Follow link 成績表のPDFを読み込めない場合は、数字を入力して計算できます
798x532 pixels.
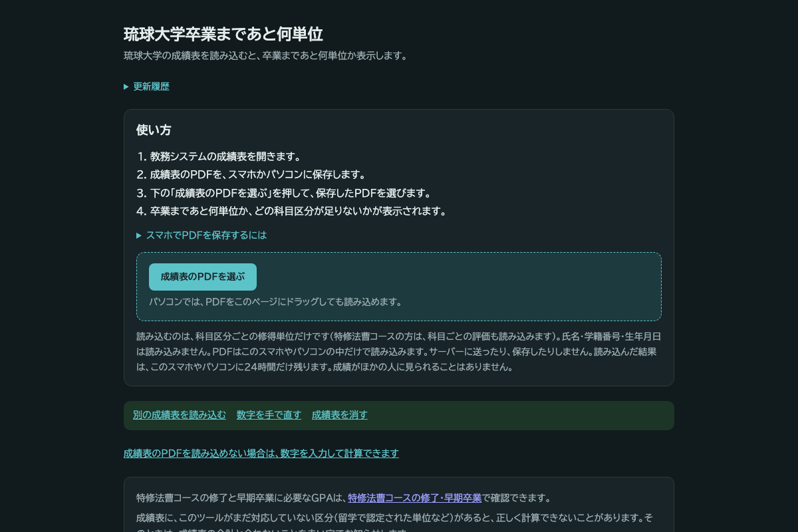261,454
